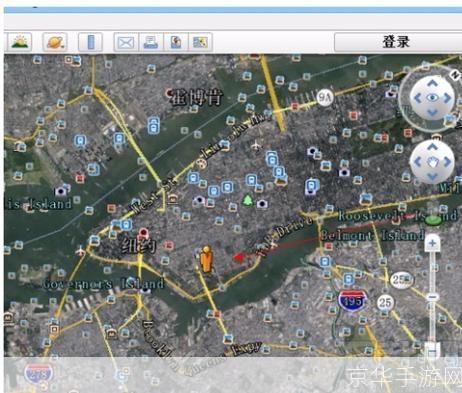
Task: Click the print icon
Action: pos(151,42)
